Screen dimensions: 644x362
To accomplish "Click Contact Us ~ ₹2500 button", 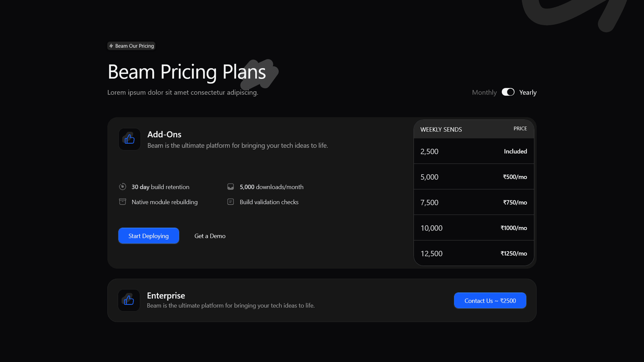I will (x=490, y=300).
